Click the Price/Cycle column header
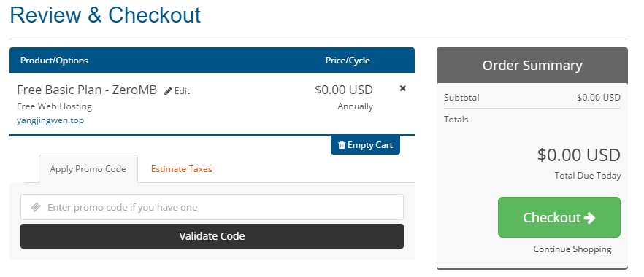 click(x=348, y=61)
